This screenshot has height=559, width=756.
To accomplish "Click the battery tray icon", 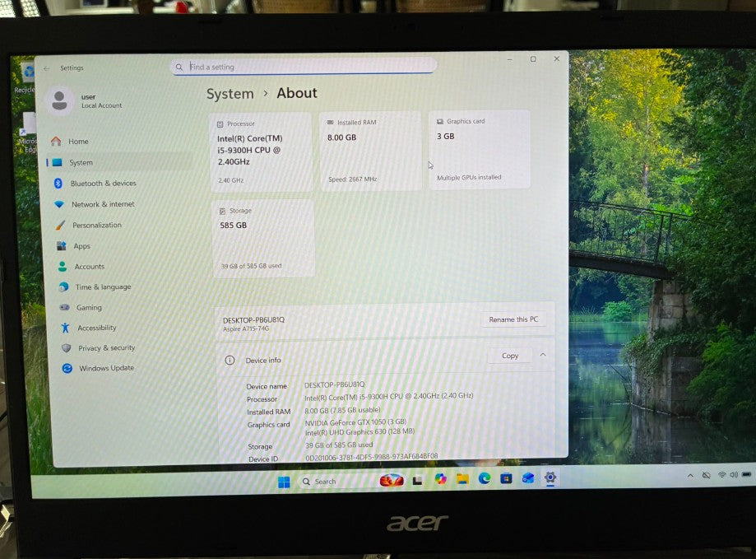I will tap(746, 474).
